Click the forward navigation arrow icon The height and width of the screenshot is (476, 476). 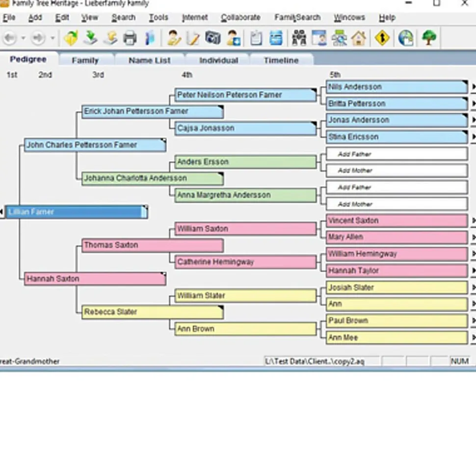38,38
